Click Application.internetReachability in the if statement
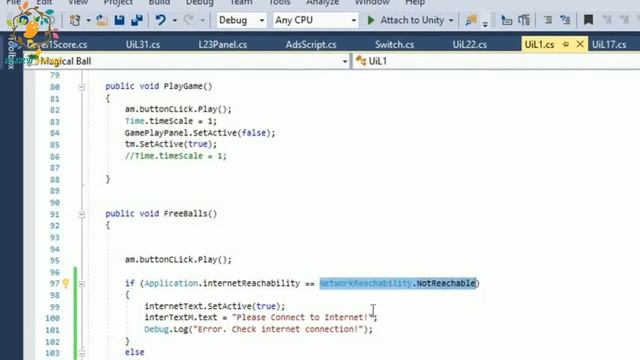The image size is (640, 360). click(x=222, y=283)
